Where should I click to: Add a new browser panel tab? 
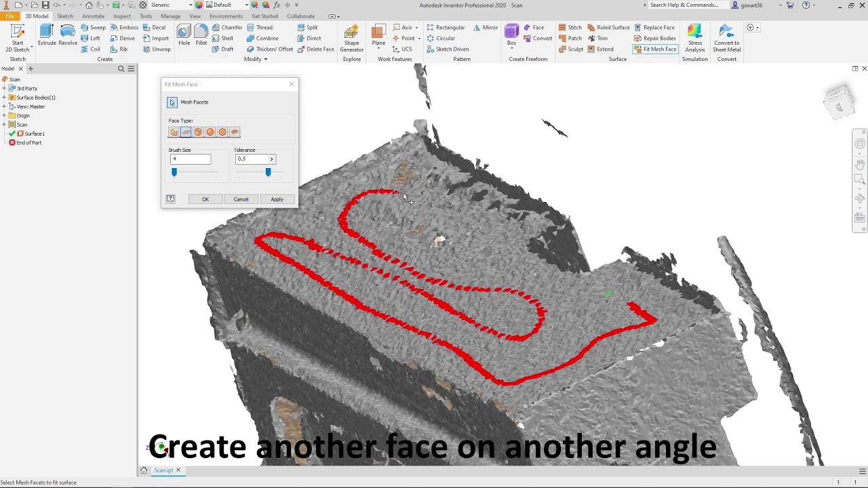[31, 68]
